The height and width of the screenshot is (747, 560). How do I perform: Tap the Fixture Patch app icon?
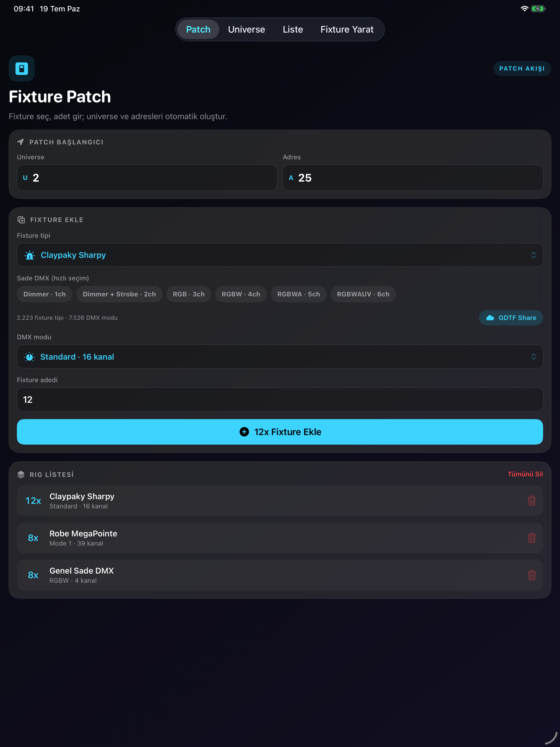tap(22, 69)
